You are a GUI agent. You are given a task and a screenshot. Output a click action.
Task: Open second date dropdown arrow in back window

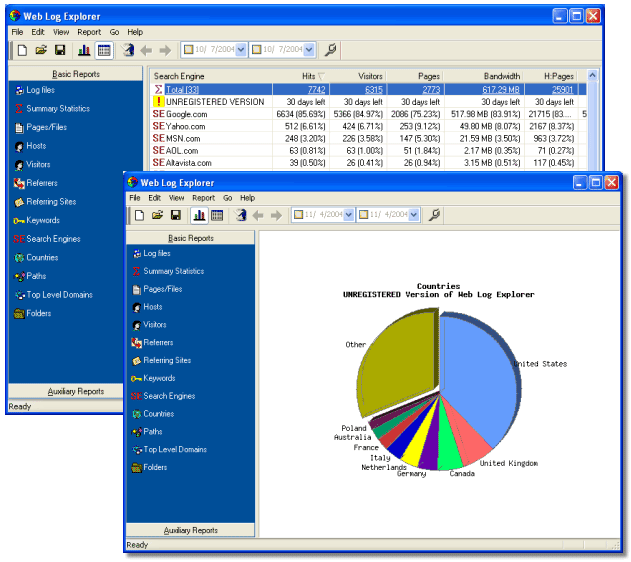309,50
